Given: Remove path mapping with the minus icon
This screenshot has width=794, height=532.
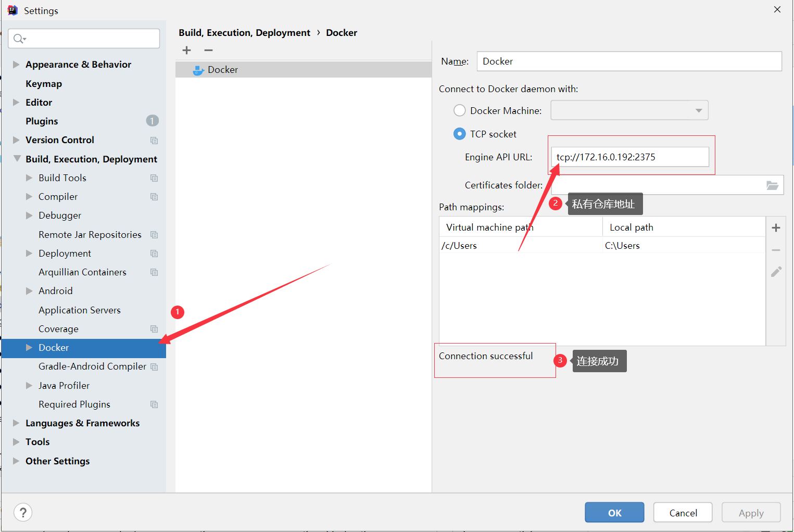Looking at the screenshot, I should tap(776, 250).
